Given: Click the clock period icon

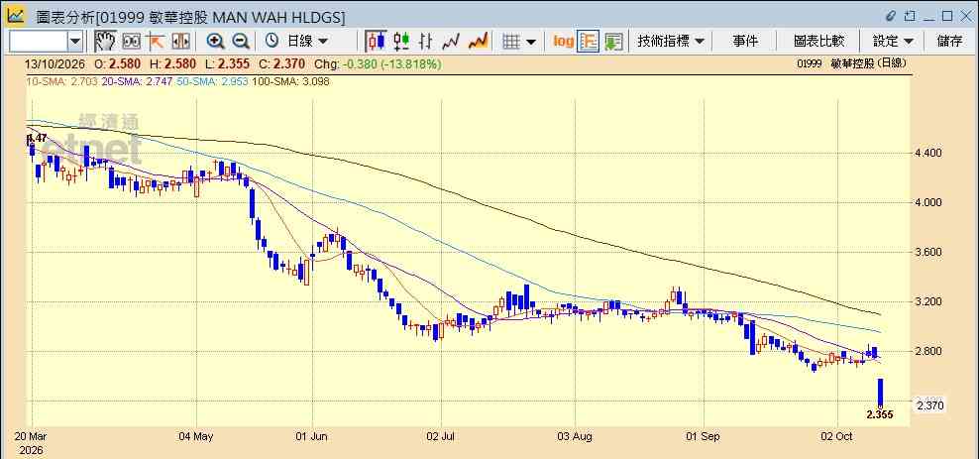Looking at the screenshot, I should coord(272,42).
